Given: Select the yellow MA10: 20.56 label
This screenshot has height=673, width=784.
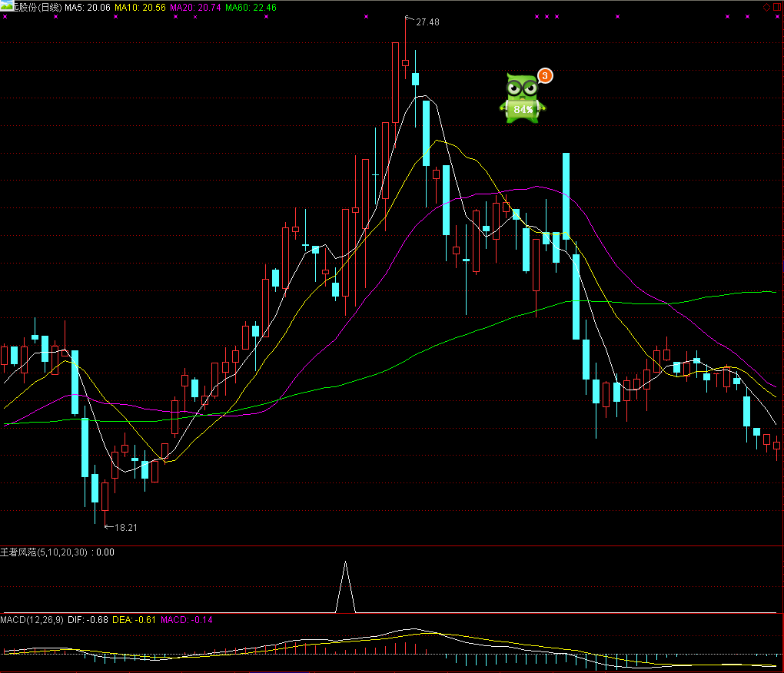Looking at the screenshot, I should coord(139,7).
